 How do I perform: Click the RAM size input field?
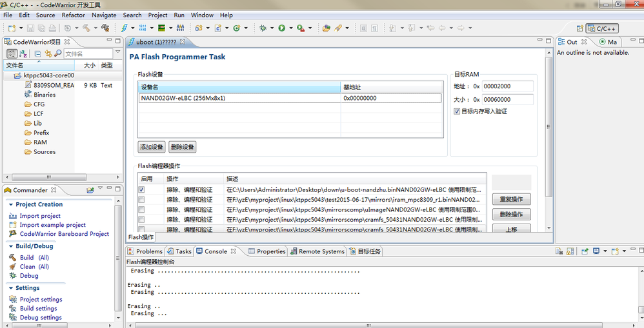pos(508,100)
